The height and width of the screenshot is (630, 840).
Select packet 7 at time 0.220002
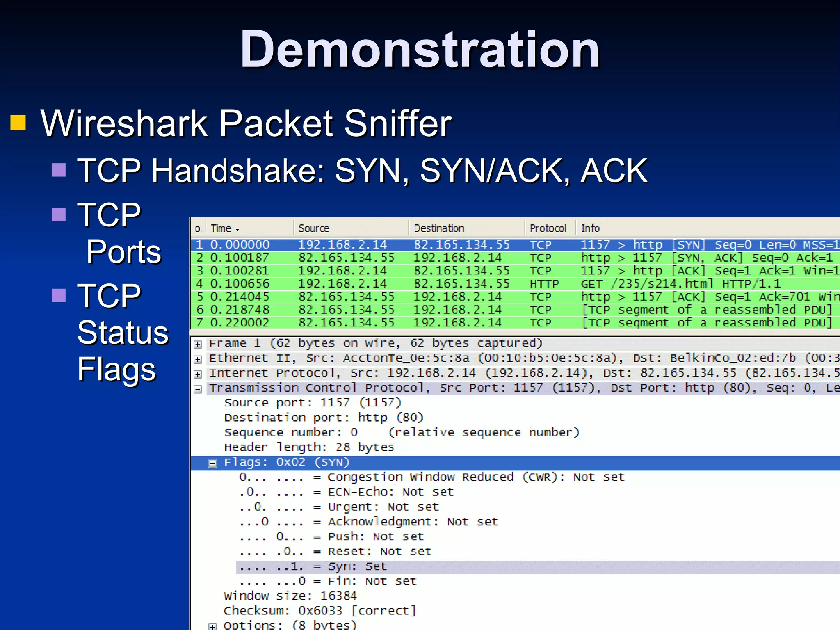[515, 323]
